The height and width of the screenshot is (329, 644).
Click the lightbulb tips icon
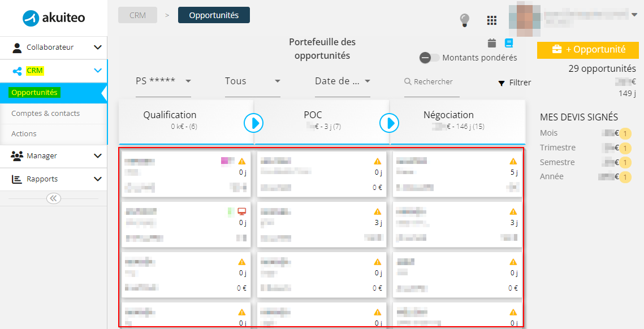pyautogui.click(x=464, y=20)
